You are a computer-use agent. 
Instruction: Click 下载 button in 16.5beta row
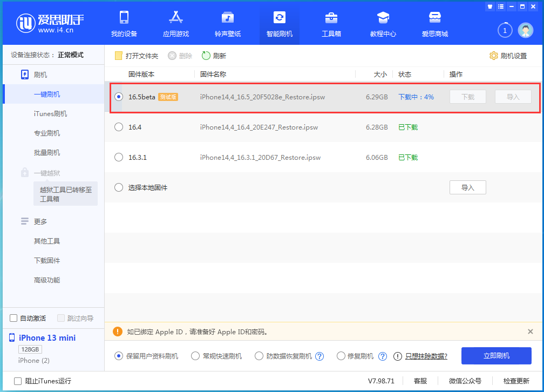[x=468, y=97]
